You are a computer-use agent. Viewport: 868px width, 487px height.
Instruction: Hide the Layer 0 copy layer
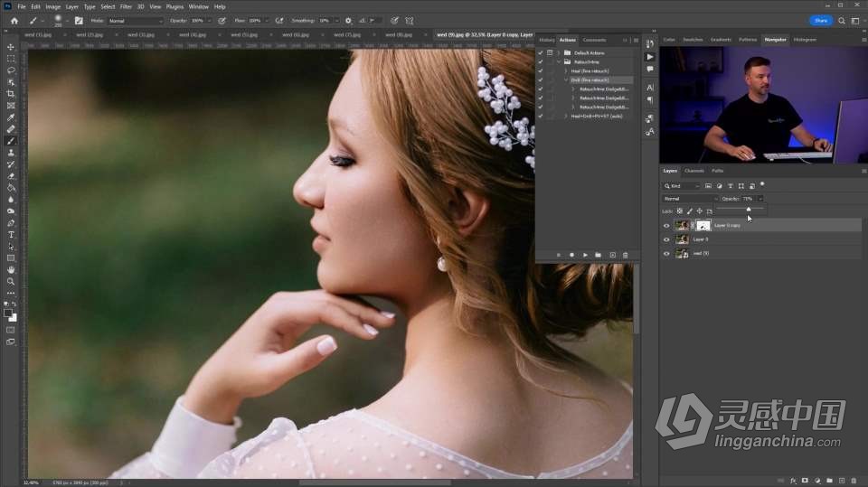[x=666, y=225]
